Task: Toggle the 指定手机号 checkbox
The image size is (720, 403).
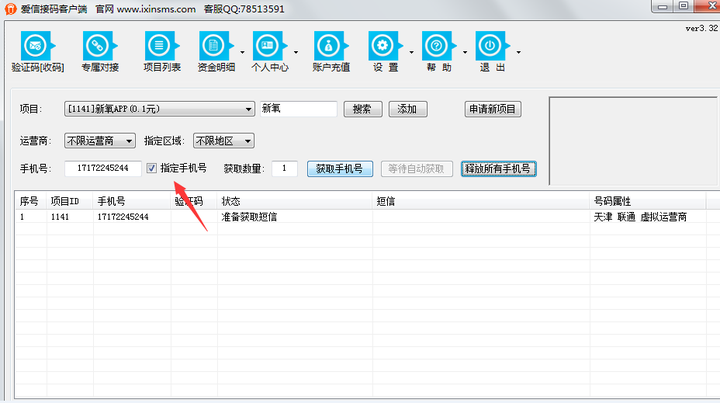Action: pyautogui.click(x=152, y=168)
